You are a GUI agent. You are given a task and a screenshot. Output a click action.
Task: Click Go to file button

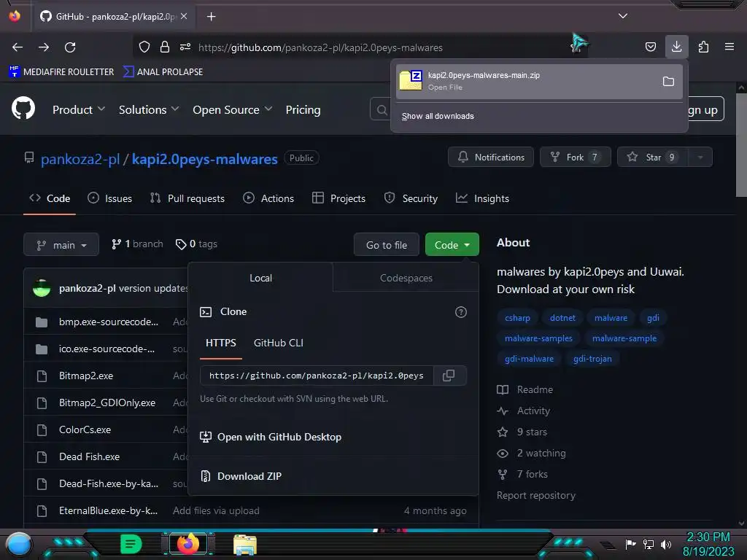pyautogui.click(x=387, y=245)
